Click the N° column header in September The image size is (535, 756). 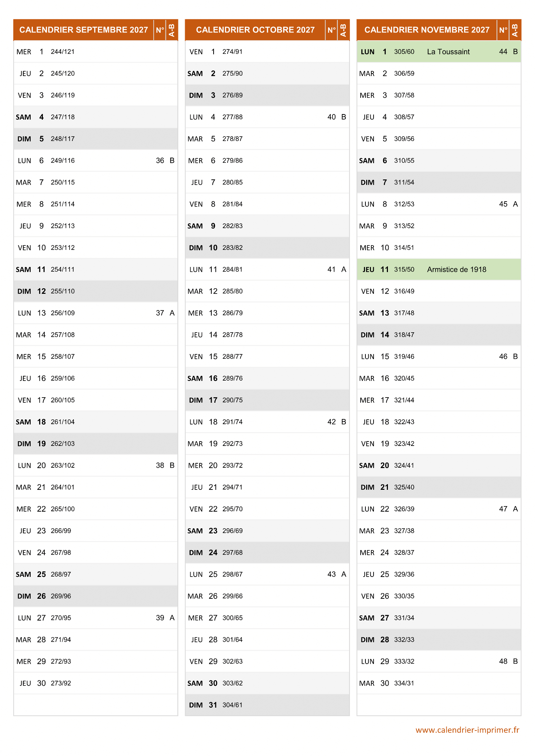click(160, 30)
